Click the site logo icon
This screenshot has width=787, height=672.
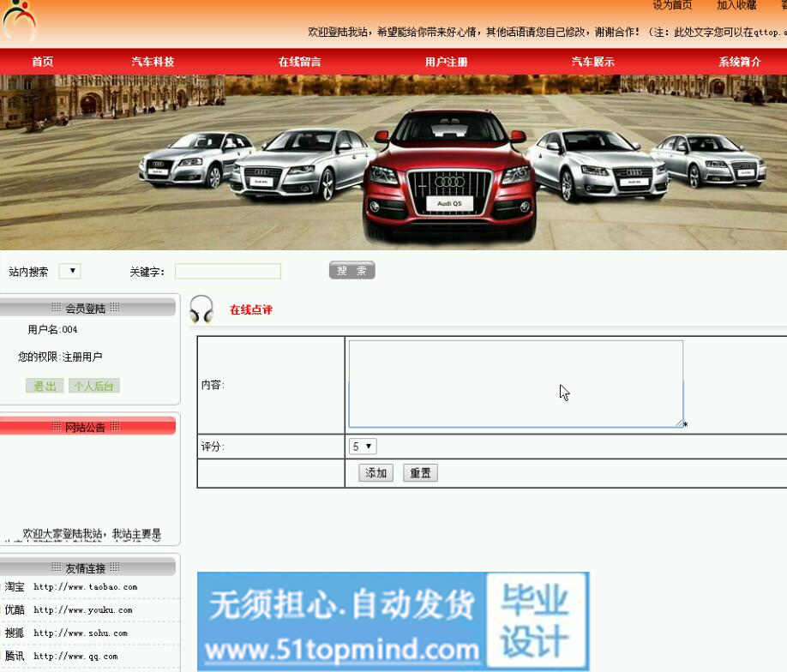pyautogui.click(x=19, y=21)
